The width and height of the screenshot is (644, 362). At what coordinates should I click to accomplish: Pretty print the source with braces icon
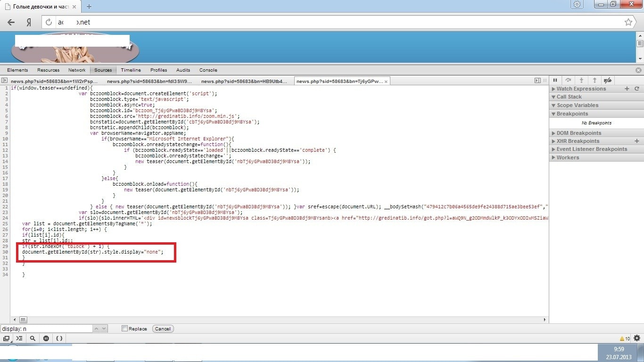pos(59,338)
